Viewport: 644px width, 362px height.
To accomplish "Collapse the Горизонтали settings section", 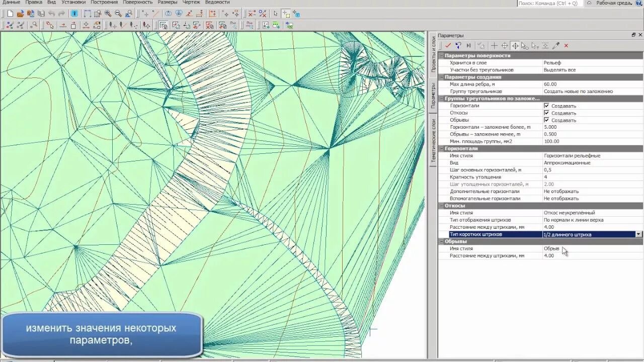I will pos(441,148).
